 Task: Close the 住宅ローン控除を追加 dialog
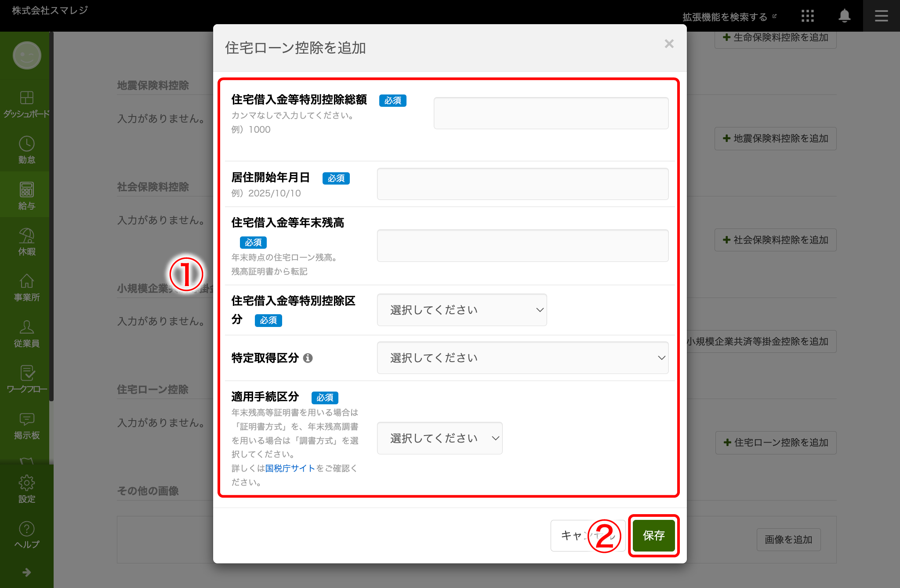click(x=669, y=44)
